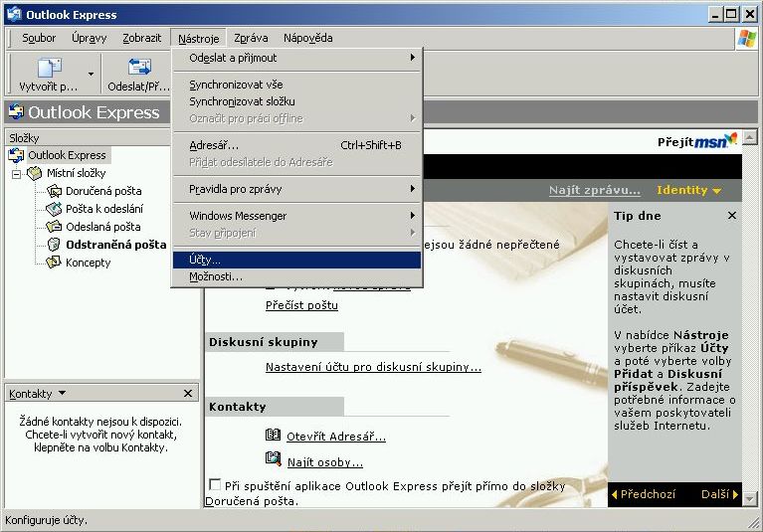Enable going directly to Doručená pošta checkbox
763x532 pixels.
[215, 485]
